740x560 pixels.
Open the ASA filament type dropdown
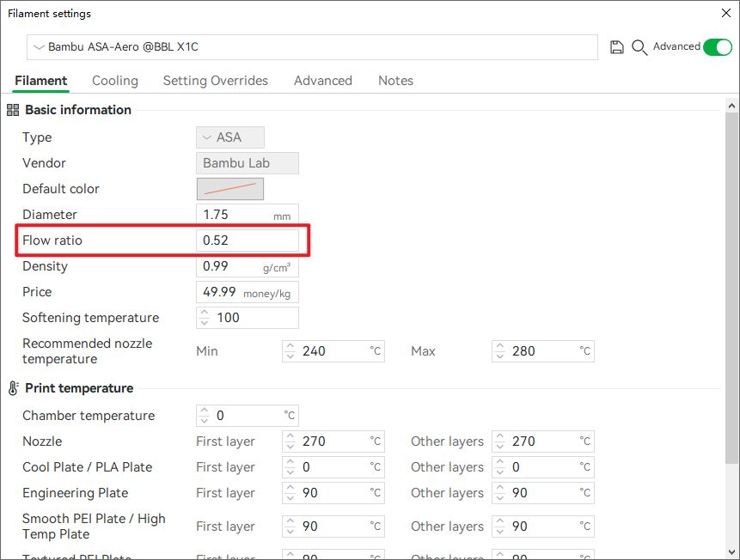pyautogui.click(x=230, y=137)
